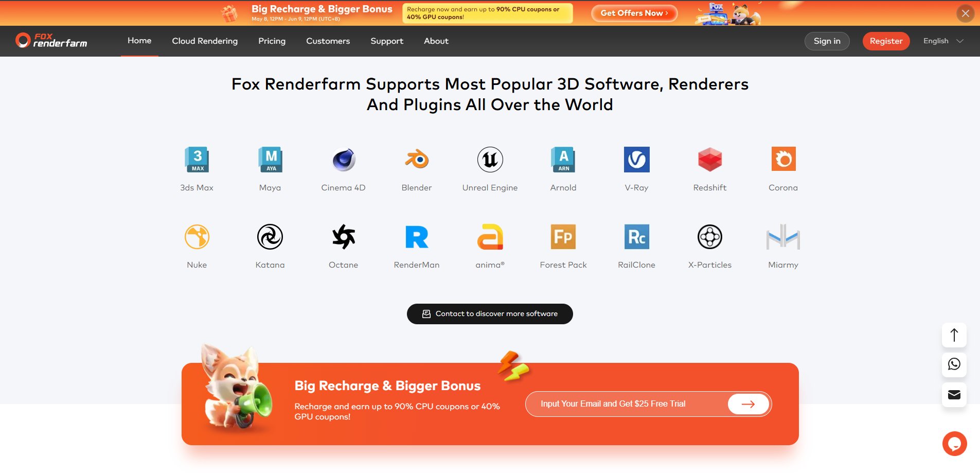Select the Unreal Engine icon
The width and height of the screenshot is (980, 473).
pos(490,160)
